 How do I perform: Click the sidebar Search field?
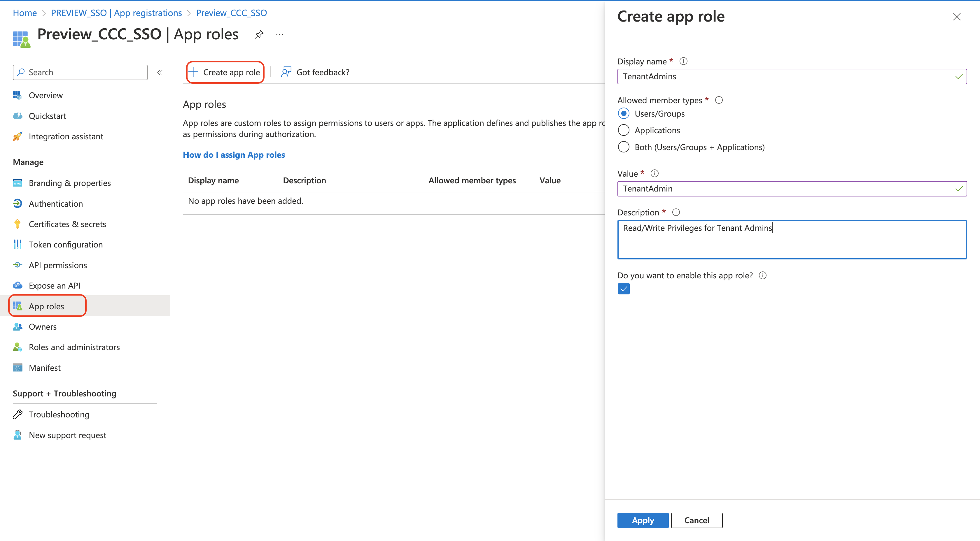click(80, 72)
